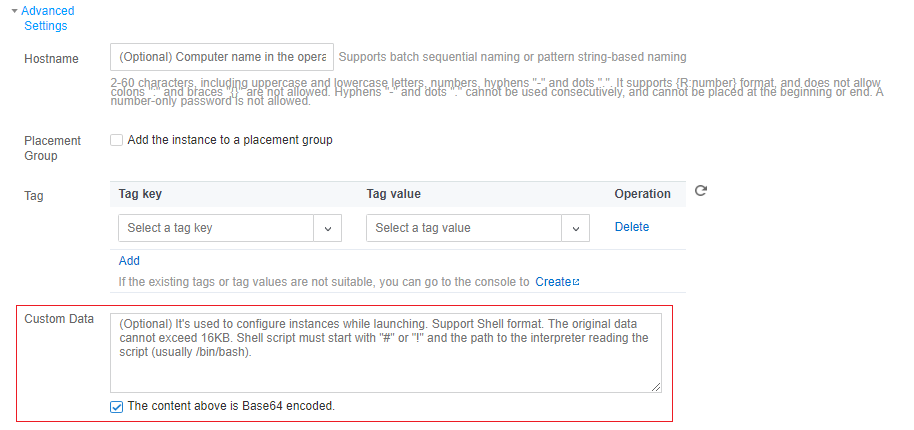
Task: Uncheck the Base64 encoded checkbox
Action: pos(117,407)
